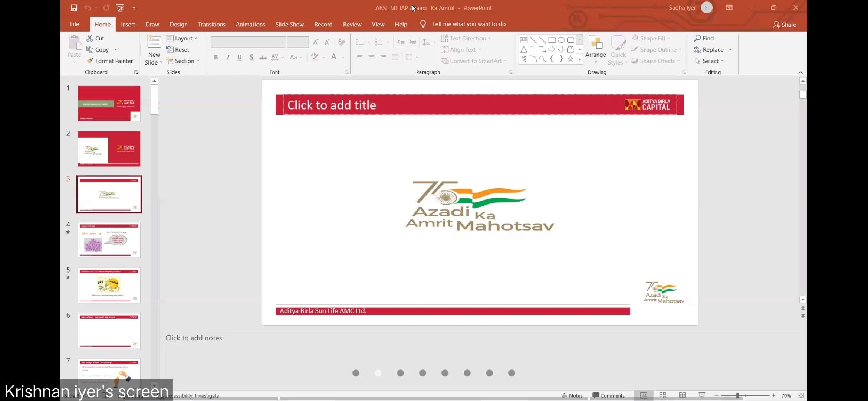
Task: Open the Animations tab
Action: tap(250, 24)
